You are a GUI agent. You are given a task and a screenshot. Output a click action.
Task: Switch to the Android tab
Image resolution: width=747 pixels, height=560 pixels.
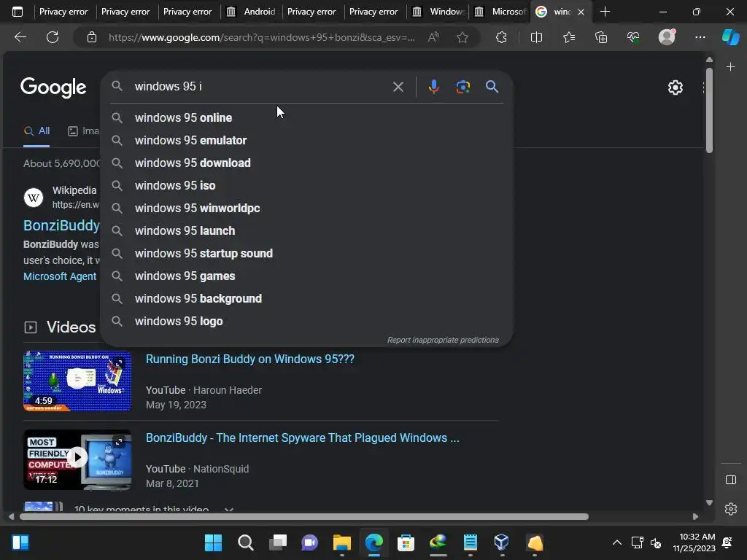[x=251, y=12]
